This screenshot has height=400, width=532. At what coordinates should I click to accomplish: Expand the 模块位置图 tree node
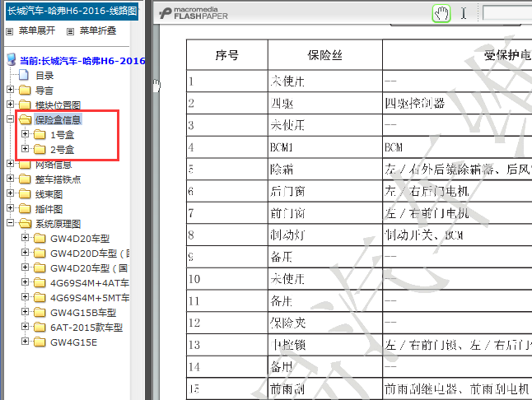coord(10,104)
